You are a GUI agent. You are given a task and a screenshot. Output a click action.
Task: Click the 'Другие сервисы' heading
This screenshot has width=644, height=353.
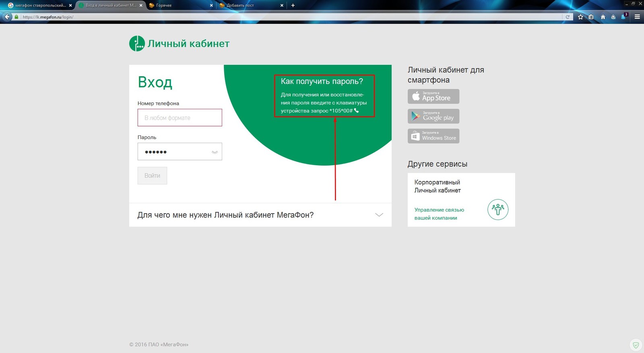[x=438, y=164]
